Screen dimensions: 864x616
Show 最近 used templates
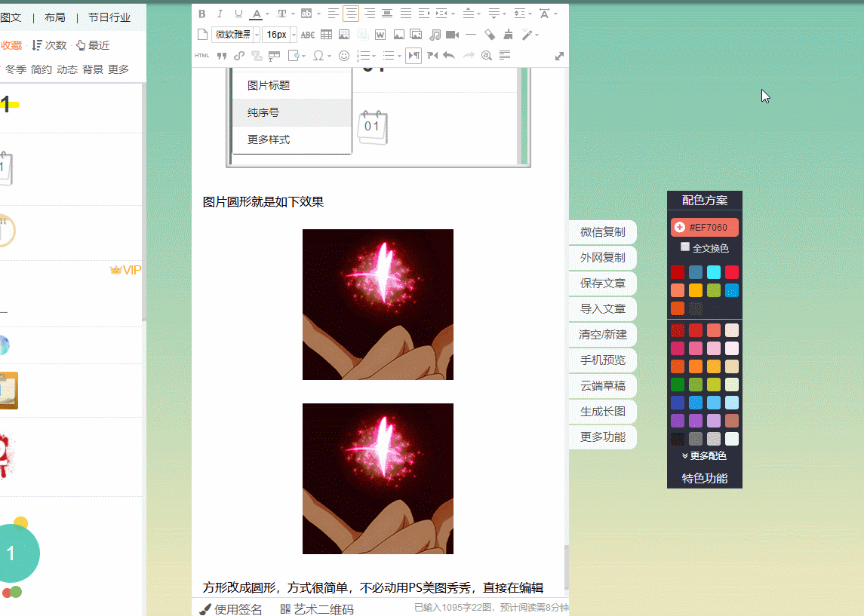click(x=93, y=45)
